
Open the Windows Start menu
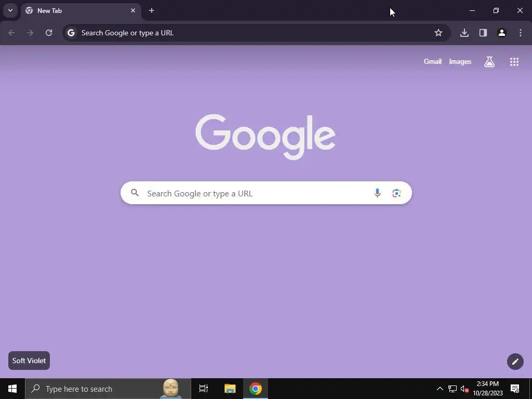pyautogui.click(x=12, y=389)
